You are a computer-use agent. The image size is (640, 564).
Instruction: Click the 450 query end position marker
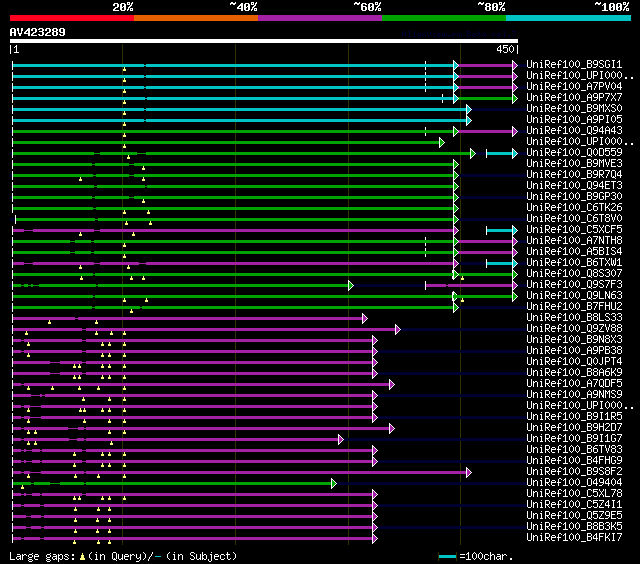click(505, 49)
